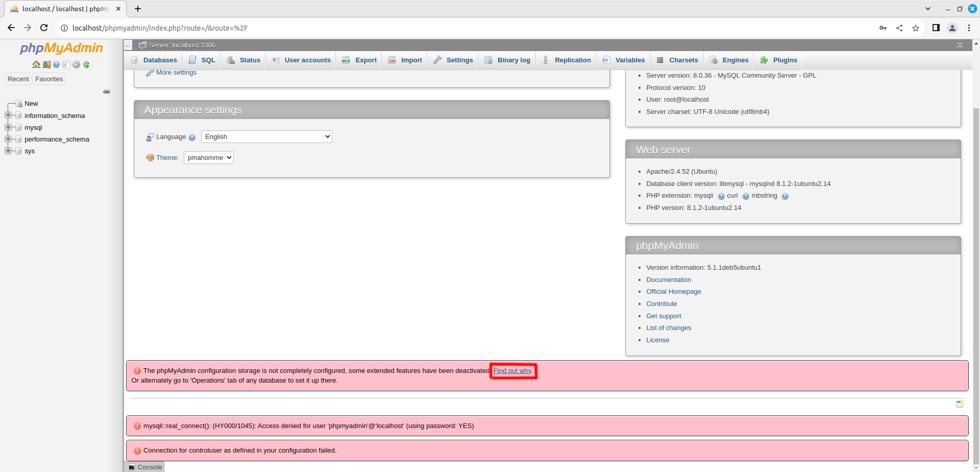Open the Get support link
The width and height of the screenshot is (980, 472).
point(664,316)
